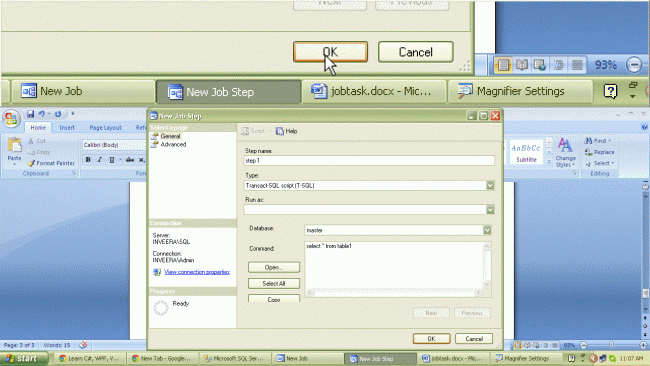Click the Step name field containing step 1
Image resolution: width=650 pixels, height=366 pixels.
click(x=369, y=160)
